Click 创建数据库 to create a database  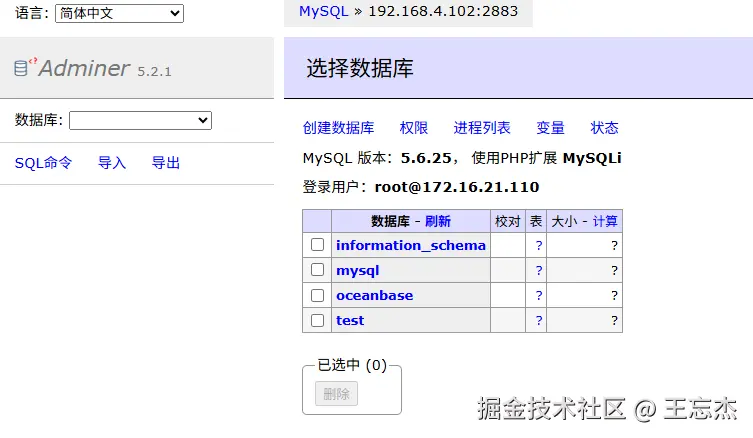[x=339, y=128]
